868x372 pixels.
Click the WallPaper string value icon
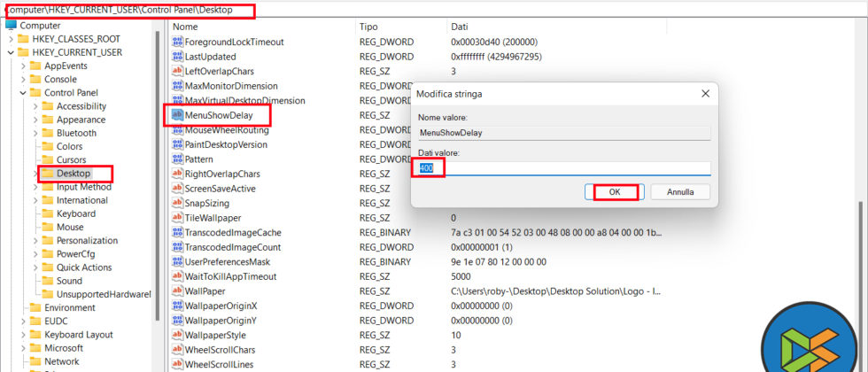coord(177,291)
